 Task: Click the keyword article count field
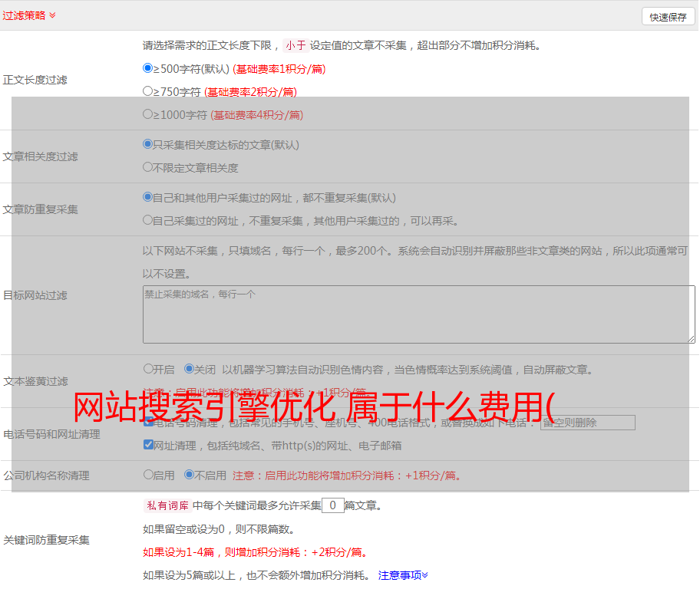click(x=332, y=505)
